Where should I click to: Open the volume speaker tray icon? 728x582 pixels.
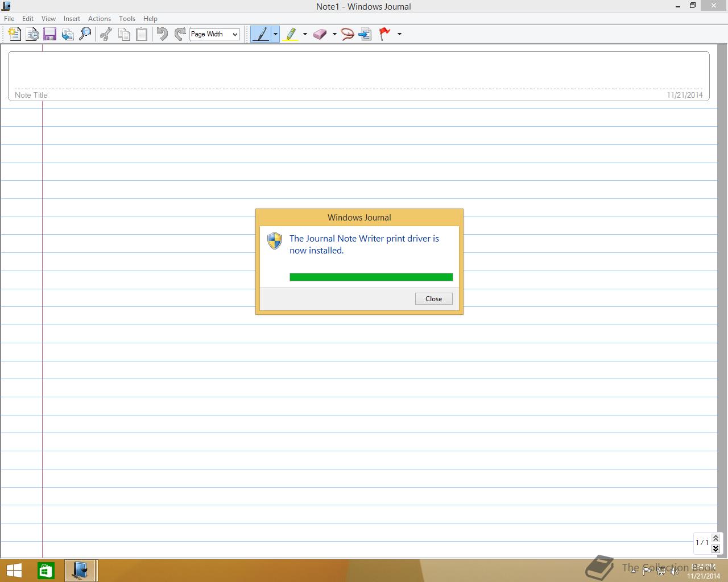pos(675,570)
